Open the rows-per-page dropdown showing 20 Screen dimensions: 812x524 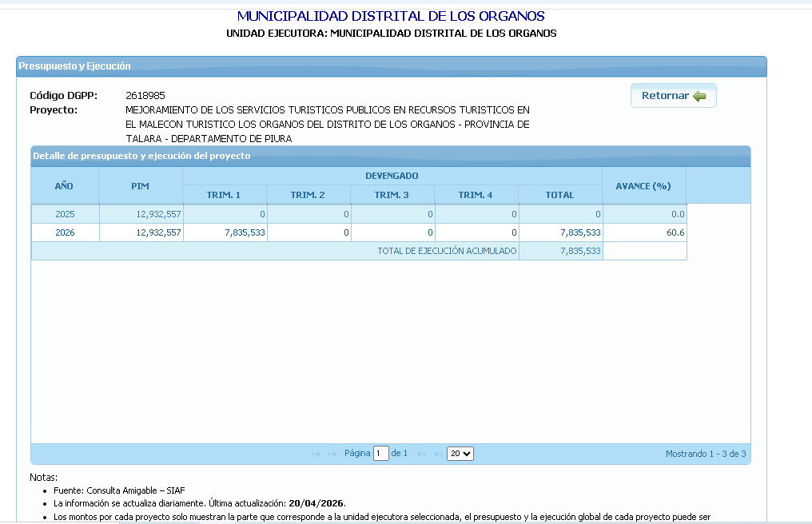[460, 454]
